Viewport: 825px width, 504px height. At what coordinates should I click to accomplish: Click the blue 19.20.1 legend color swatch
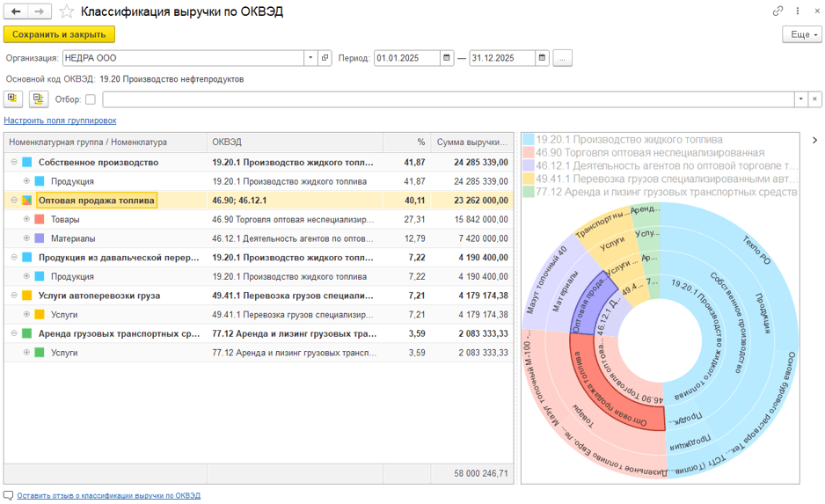click(528, 139)
